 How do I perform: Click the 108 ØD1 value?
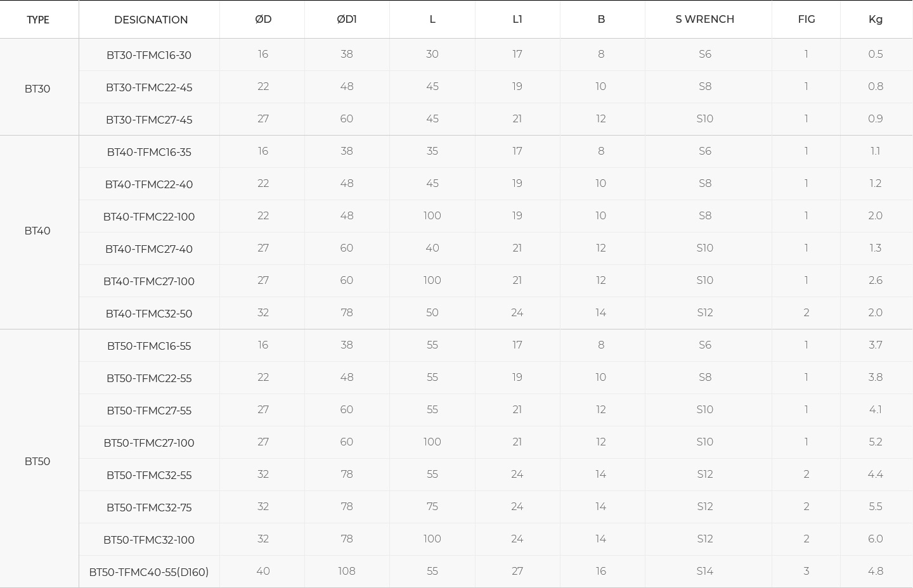346,571
